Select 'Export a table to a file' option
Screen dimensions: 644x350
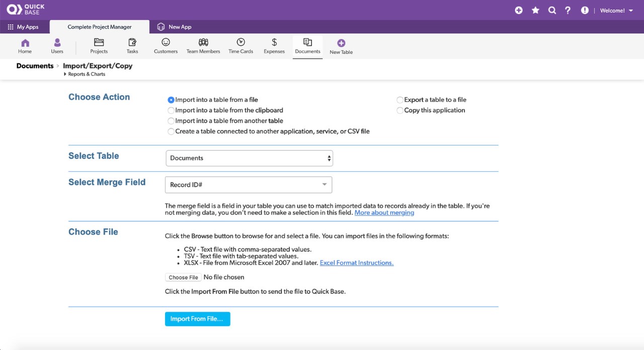click(400, 100)
